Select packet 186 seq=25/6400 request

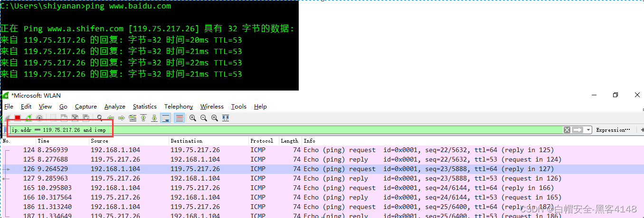click(322, 207)
